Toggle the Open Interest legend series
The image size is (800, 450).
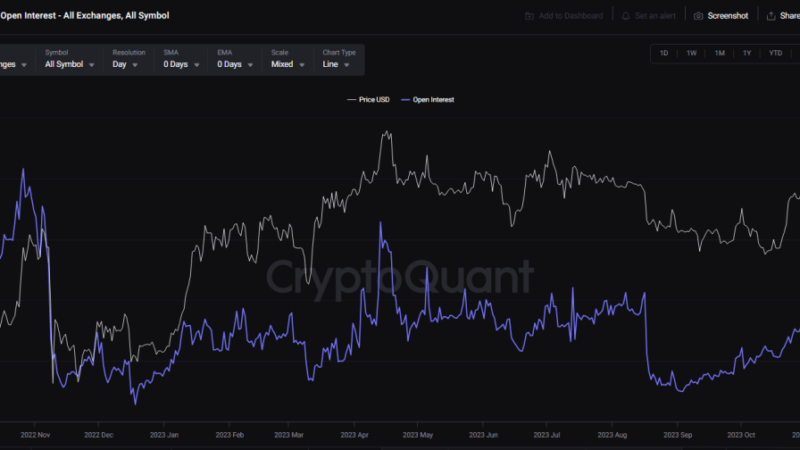pyautogui.click(x=428, y=100)
